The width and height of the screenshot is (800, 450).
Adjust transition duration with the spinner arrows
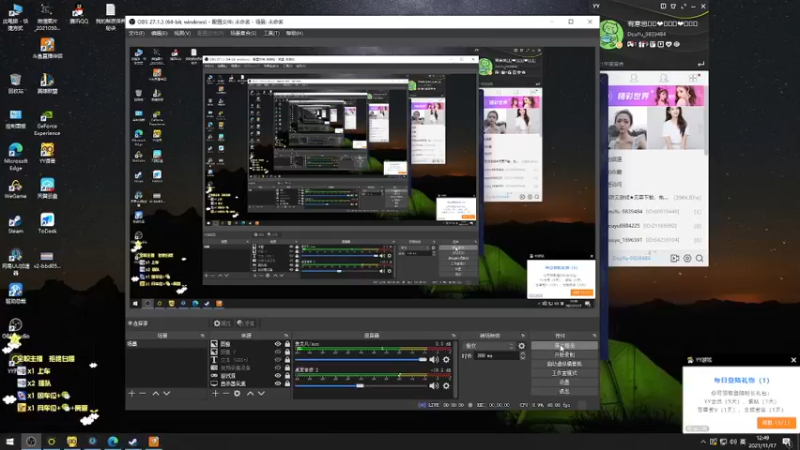click(x=522, y=356)
